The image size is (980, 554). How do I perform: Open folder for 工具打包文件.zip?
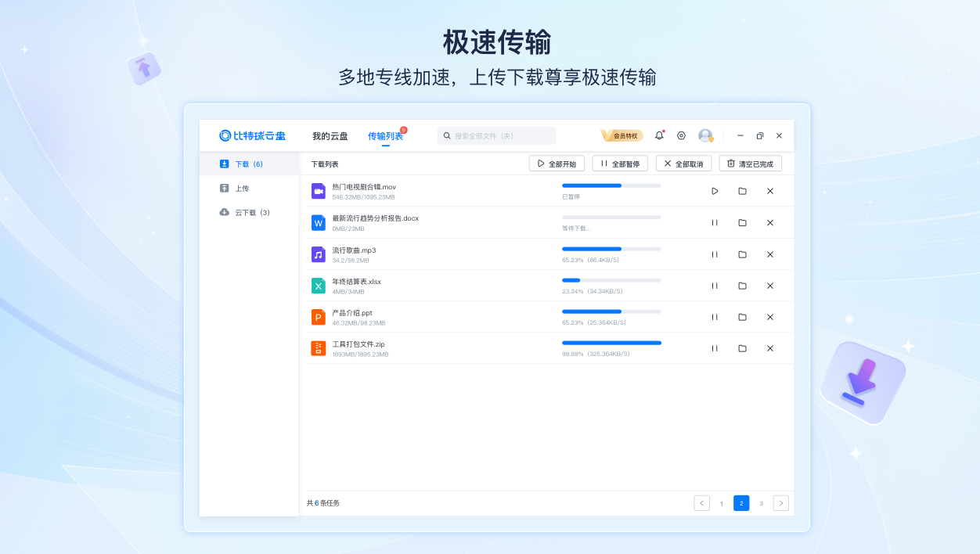742,348
